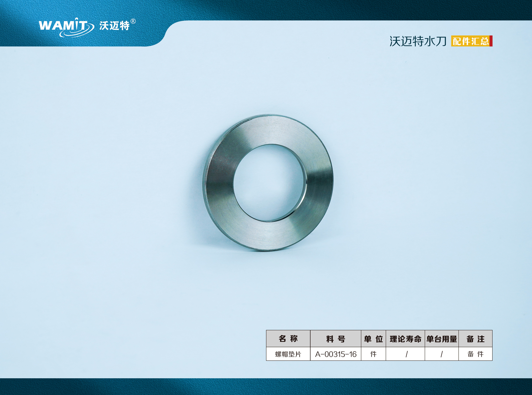This screenshot has width=532, height=395.
Task: Click the 名称 table header
Action: 288,339
